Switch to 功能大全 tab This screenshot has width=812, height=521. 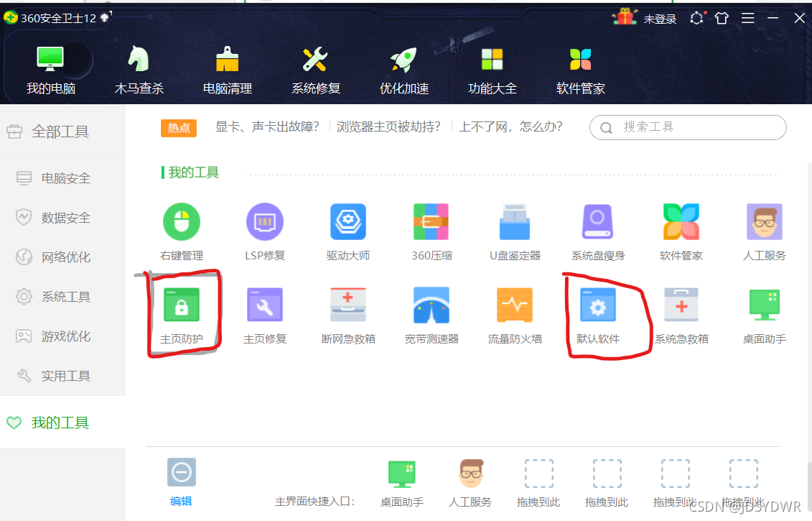click(x=492, y=71)
